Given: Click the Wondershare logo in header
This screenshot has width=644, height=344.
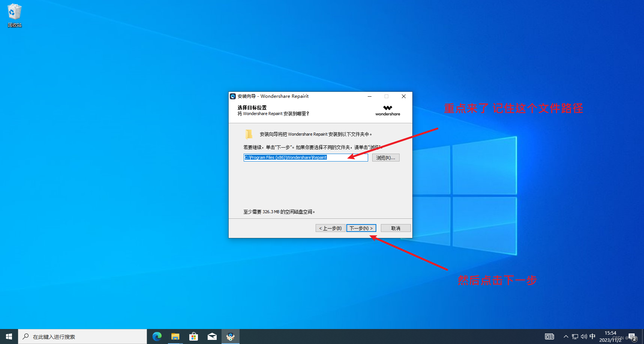Looking at the screenshot, I should pos(388,111).
